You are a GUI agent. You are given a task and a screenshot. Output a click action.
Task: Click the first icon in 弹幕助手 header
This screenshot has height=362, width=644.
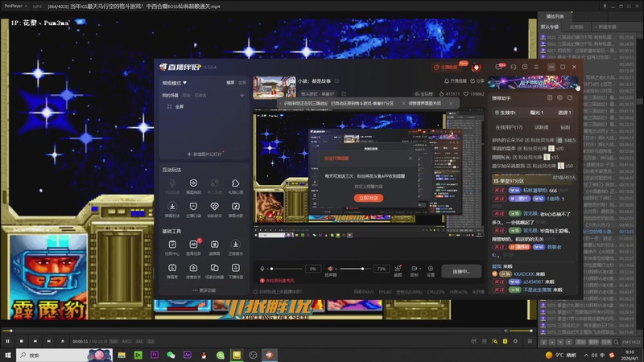tap(550, 97)
